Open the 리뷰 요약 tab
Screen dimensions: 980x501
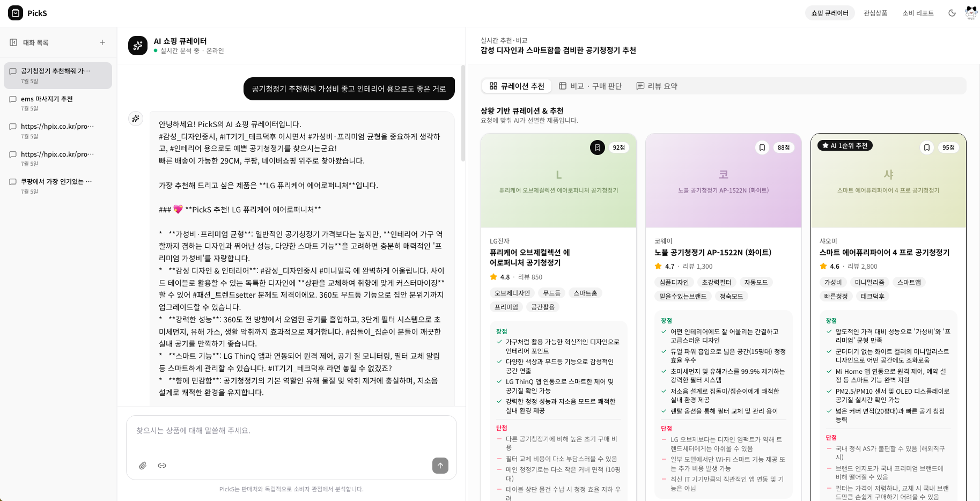(x=657, y=86)
